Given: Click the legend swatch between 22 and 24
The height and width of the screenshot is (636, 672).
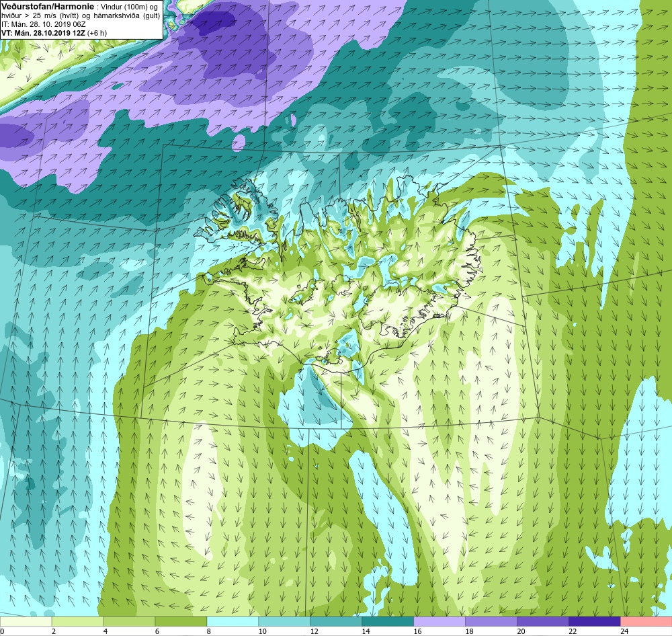Looking at the screenshot, I should [595, 621].
